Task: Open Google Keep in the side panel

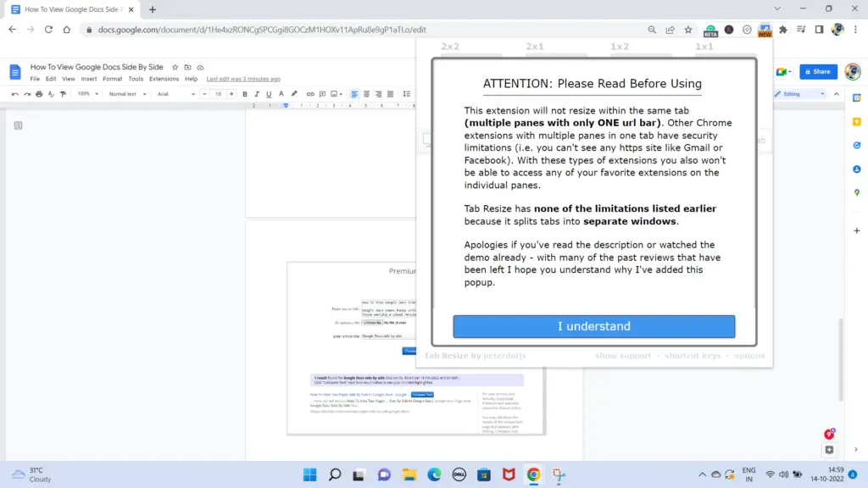Action: (x=857, y=122)
